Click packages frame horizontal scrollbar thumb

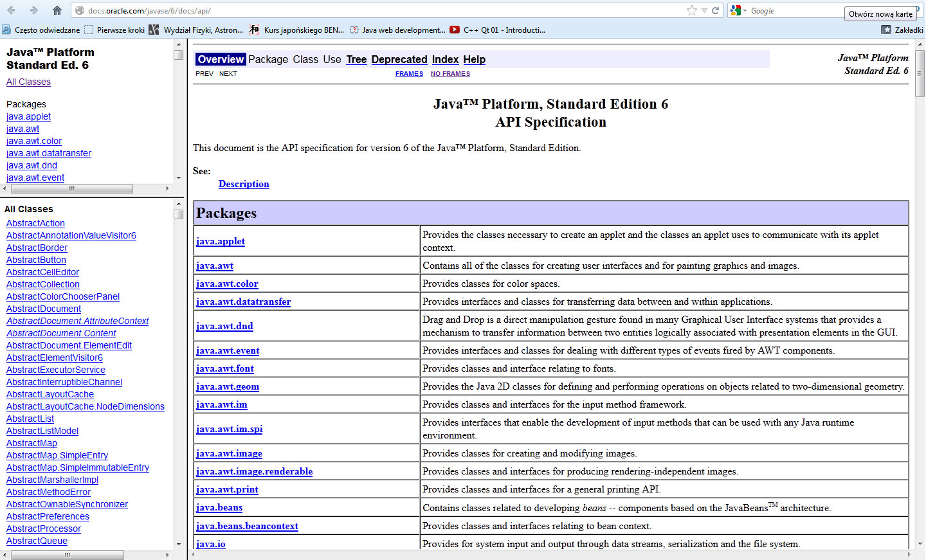72,189
